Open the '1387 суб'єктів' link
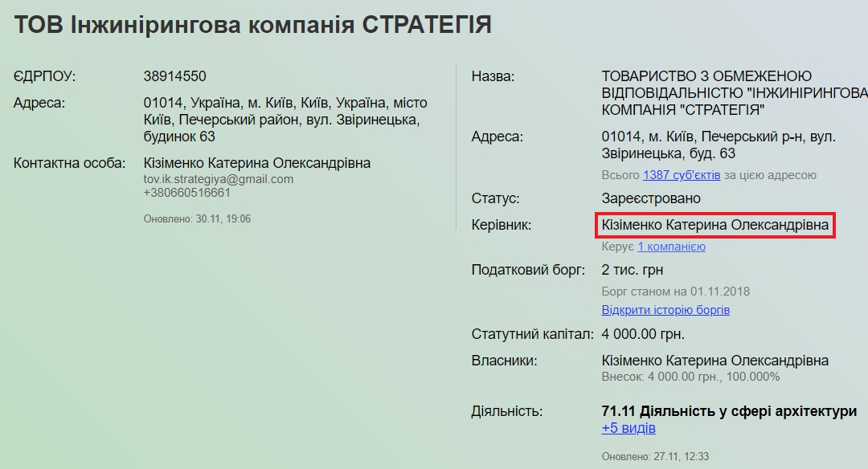This screenshot has width=868, height=469. (x=681, y=175)
